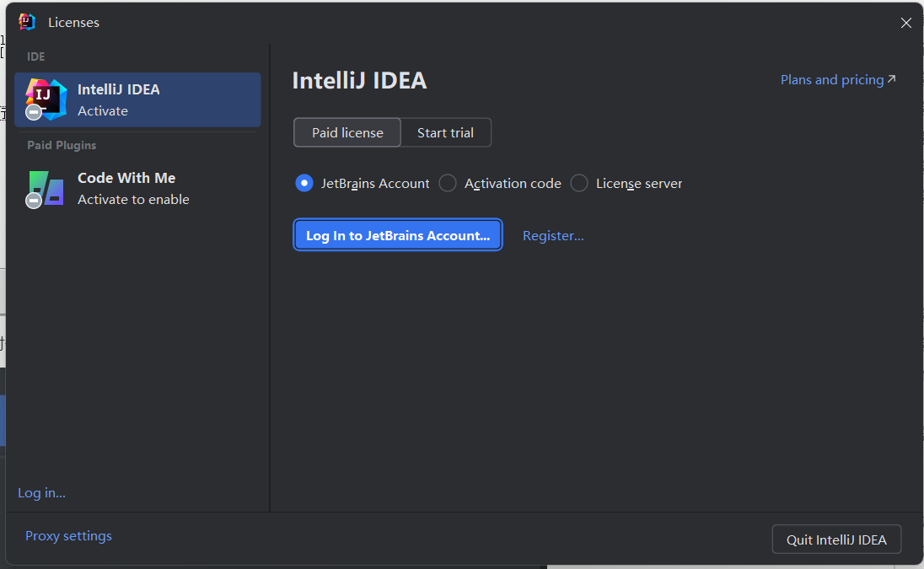Select the JetBrains Account radio button
924x569 pixels.
click(x=304, y=183)
